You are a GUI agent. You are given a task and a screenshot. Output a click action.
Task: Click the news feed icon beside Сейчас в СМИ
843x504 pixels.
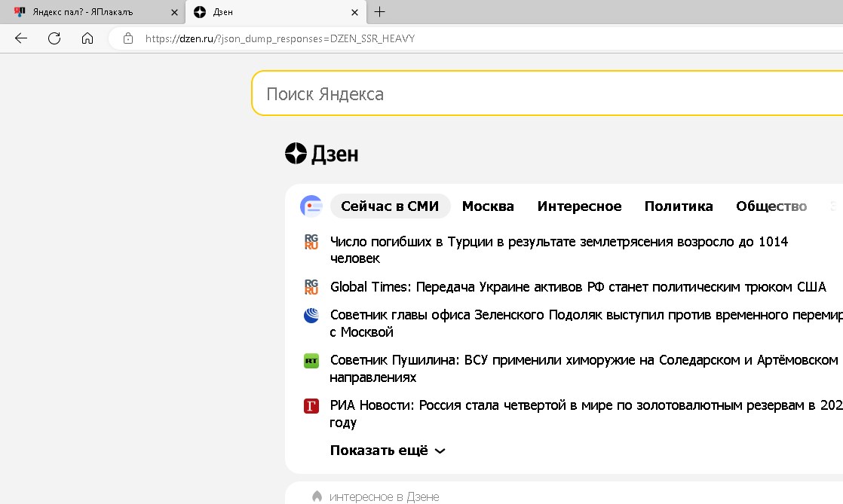tap(311, 206)
